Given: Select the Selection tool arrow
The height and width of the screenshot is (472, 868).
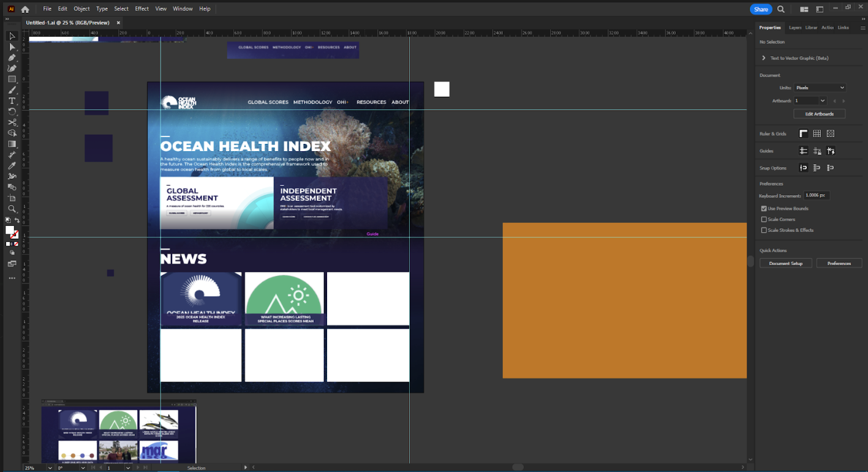Looking at the screenshot, I should pos(12,36).
